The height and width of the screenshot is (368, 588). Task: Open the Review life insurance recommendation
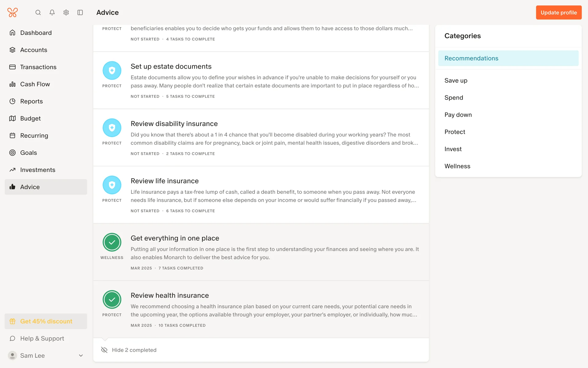tap(164, 181)
